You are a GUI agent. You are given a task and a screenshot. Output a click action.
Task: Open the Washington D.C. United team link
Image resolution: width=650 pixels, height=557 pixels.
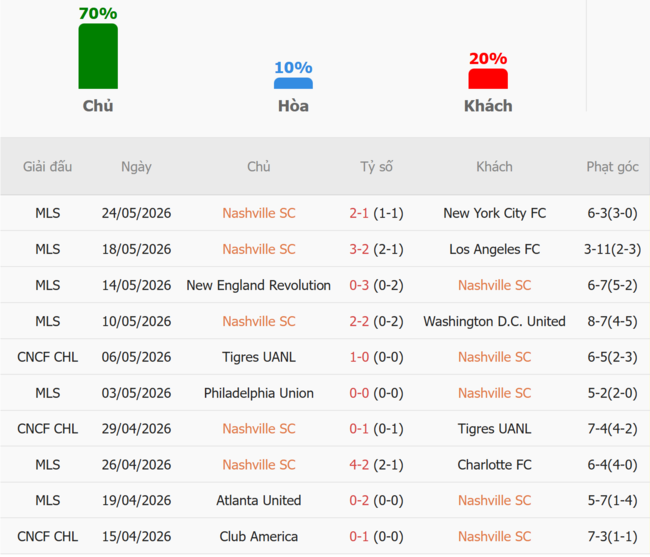coord(495,321)
